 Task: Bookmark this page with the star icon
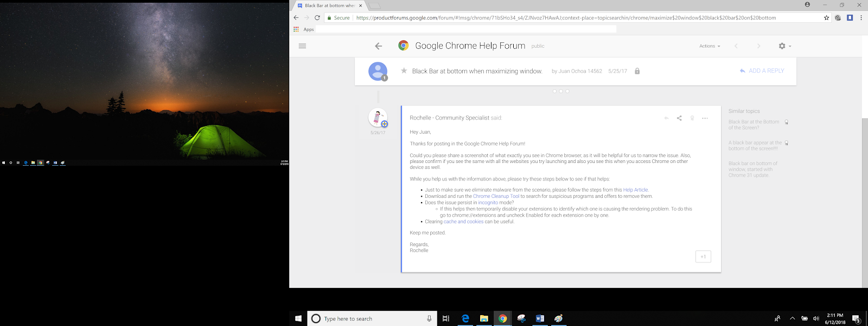point(826,18)
